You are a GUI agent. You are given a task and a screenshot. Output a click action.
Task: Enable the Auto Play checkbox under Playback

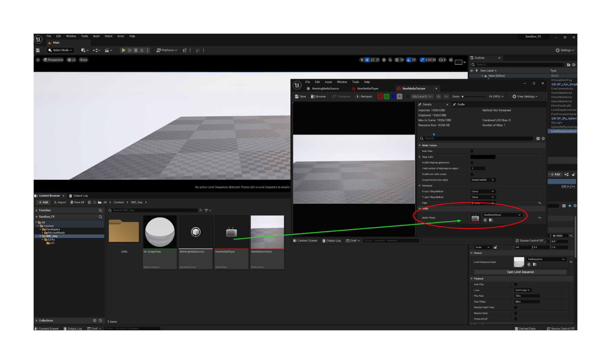[516, 284]
